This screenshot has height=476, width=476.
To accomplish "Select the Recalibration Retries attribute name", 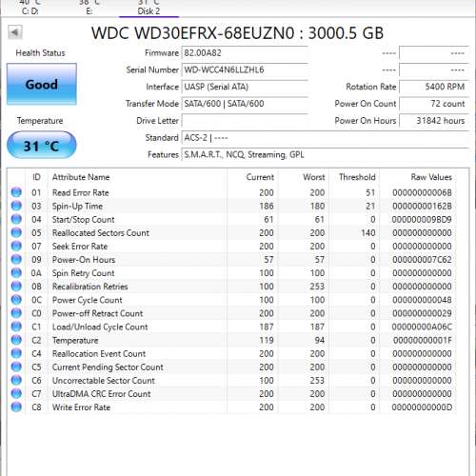I will (90, 287).
